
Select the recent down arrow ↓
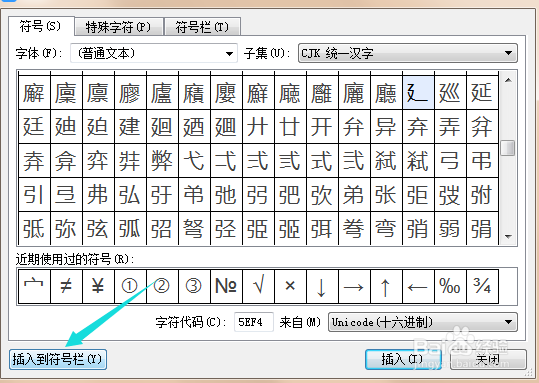click(x=322, y=286)
